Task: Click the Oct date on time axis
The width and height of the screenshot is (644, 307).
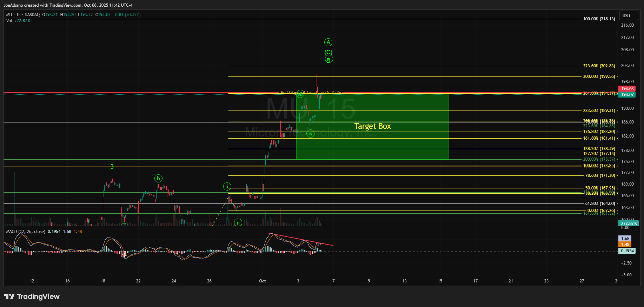Action: tap(262, 281)
